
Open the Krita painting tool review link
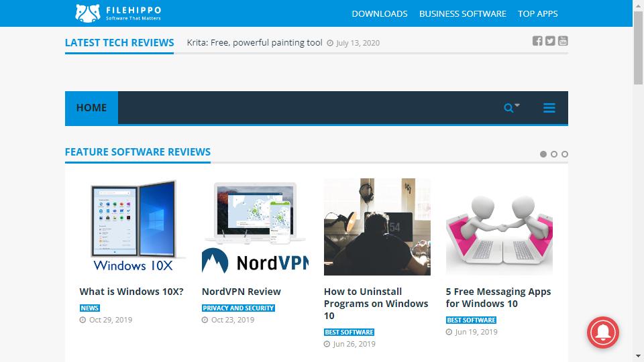[x=254, y=43]
